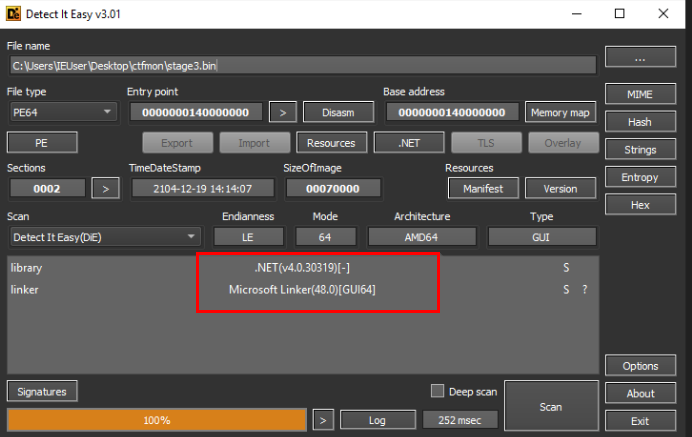Open the .NET info panel
The image size is (692, 437).
pos(409,143)
